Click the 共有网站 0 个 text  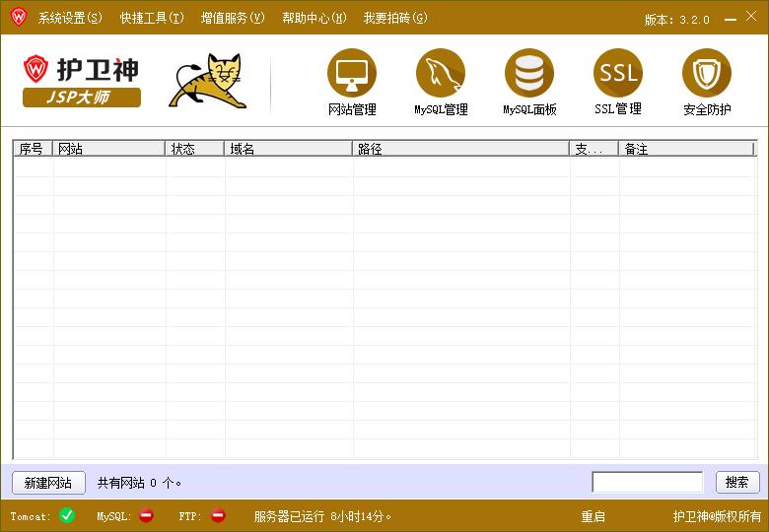pyautogui.click(x=139, y=483)
